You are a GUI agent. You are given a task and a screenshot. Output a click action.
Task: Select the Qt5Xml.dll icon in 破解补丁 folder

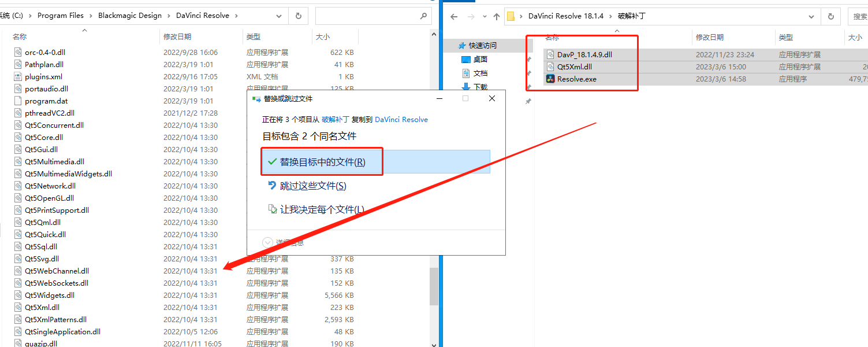click(x=550, y=67)
